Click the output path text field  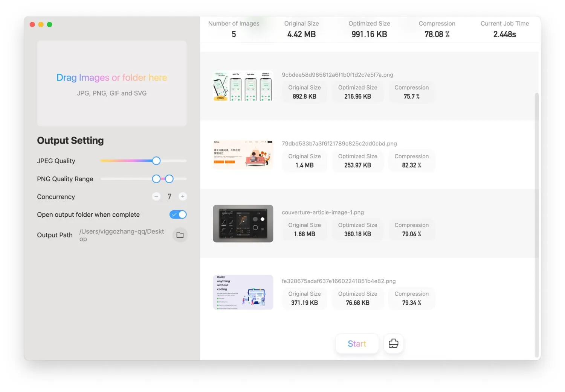pos(122,235)
